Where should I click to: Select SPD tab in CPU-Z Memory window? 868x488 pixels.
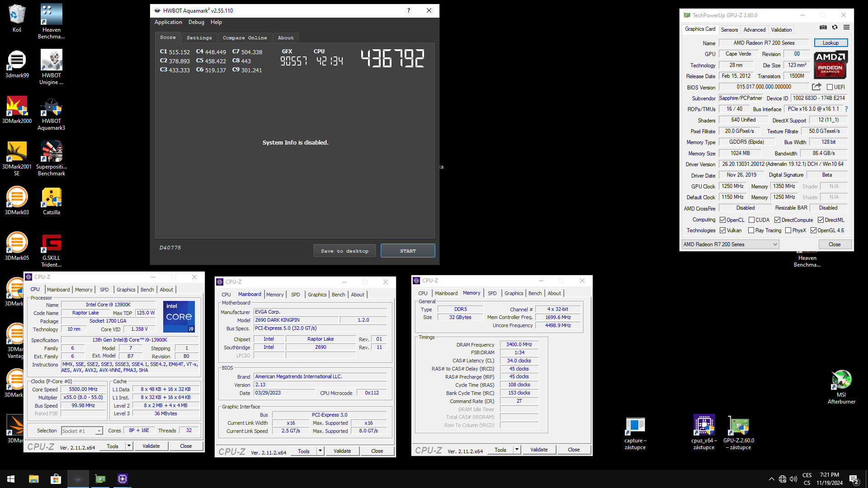pos(492,293)
